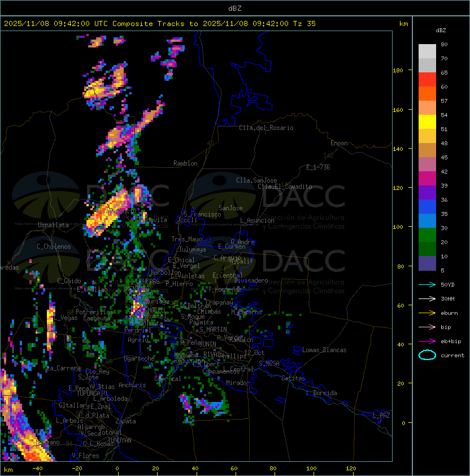
Task: Click the 'Ramblon' map label
Action: [x=185, y=163]
